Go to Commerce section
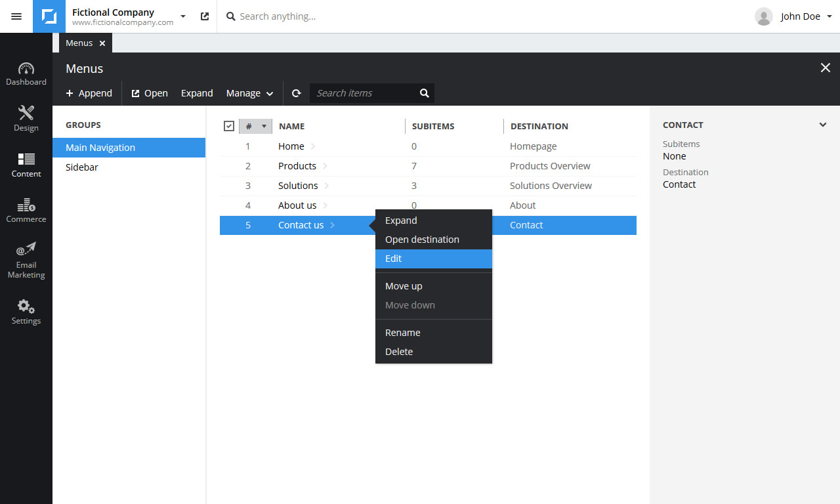This screenshot has width=840, height=504. coord(26,211)
